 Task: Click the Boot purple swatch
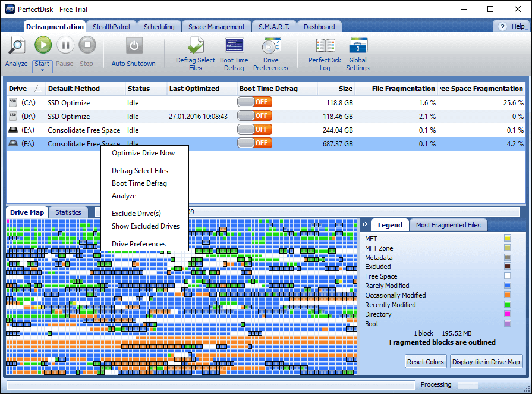point(508,323)
